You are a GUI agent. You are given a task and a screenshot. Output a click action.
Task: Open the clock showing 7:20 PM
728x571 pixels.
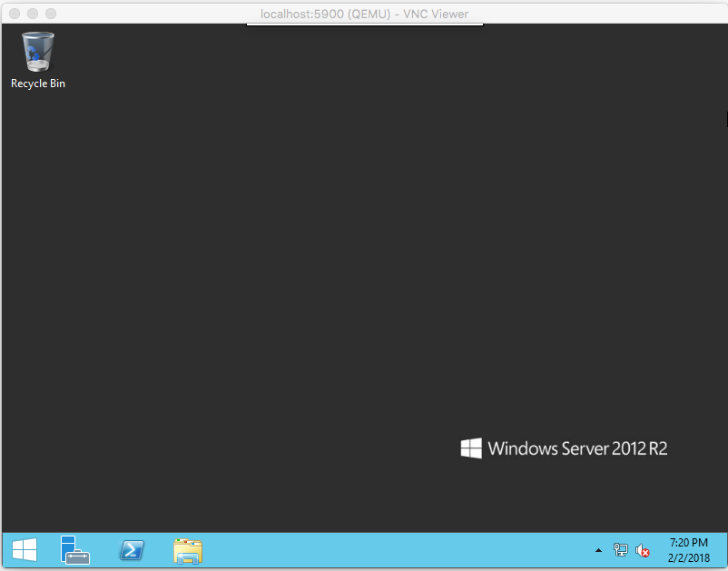pyautogui.click(x=689, y=550)
